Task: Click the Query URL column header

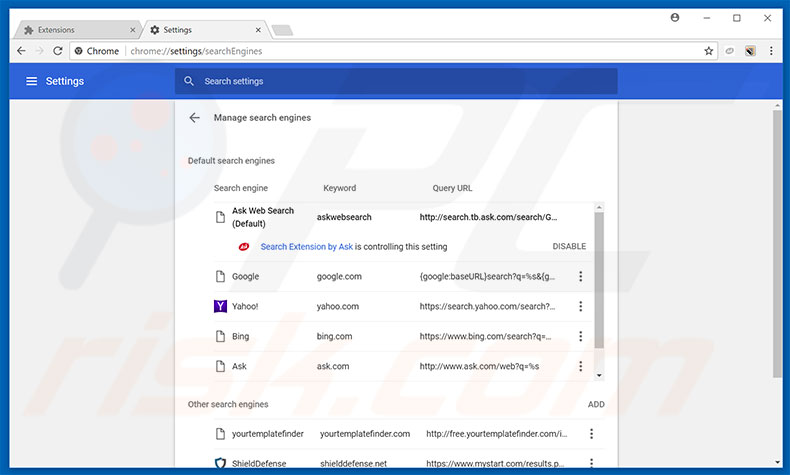Action: click(452, 188)
